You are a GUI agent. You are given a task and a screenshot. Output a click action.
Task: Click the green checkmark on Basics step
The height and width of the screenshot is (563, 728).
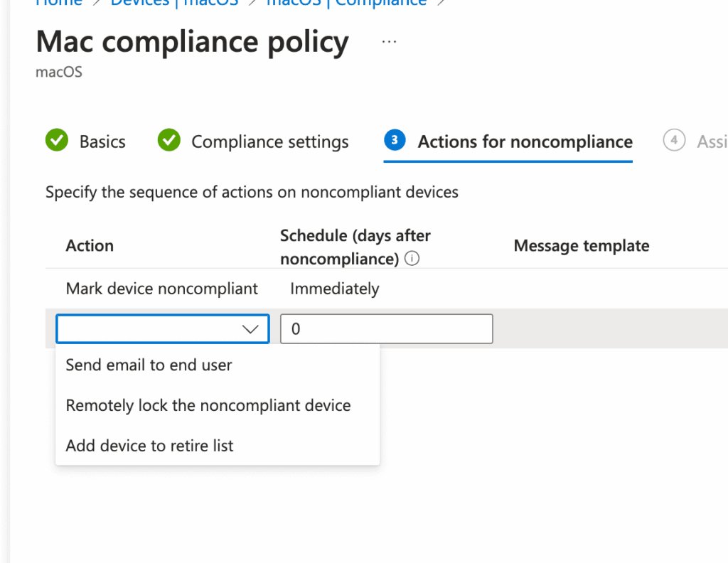tap(57, 141)
